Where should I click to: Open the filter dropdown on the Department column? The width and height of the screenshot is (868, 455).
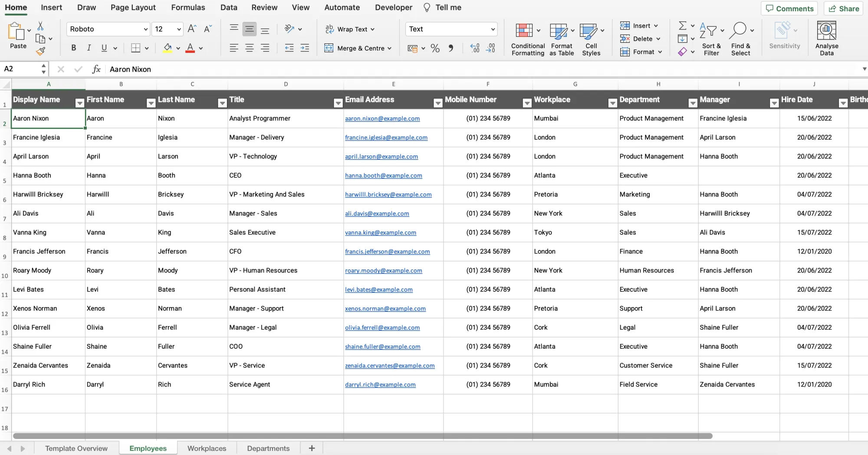(692, 103)
